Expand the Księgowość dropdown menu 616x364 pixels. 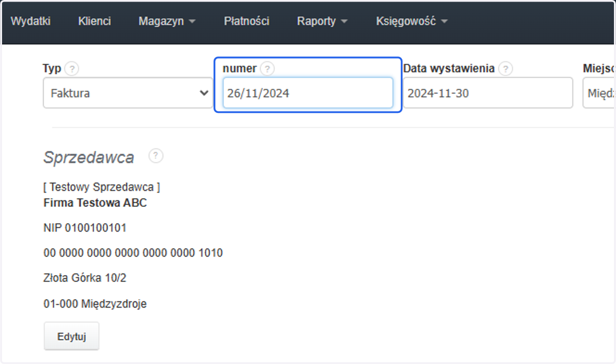(412, 22)
